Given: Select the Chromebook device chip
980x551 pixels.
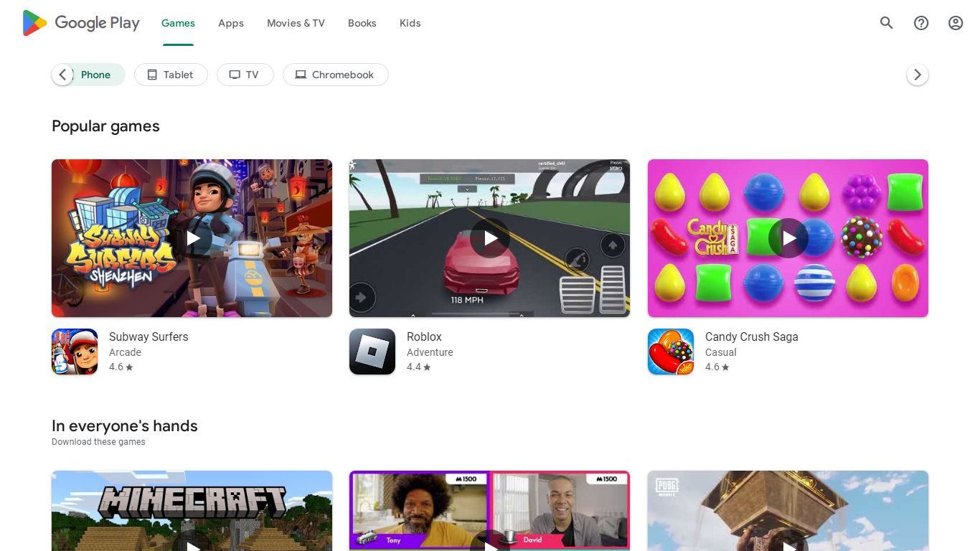Looking at the screenshot, I should pyautogui.click(x=336, y=75).
